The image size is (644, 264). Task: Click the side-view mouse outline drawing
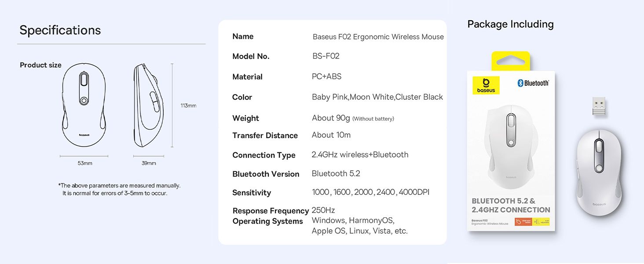pos(149,105)
